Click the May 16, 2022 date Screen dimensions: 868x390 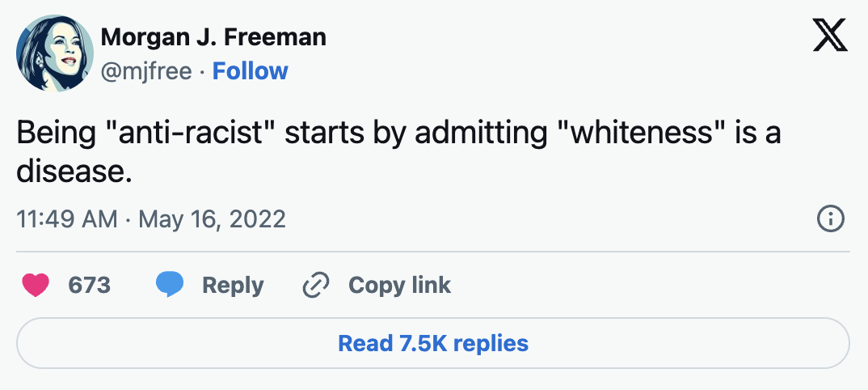pyautogui.click(x=213, y=219)
